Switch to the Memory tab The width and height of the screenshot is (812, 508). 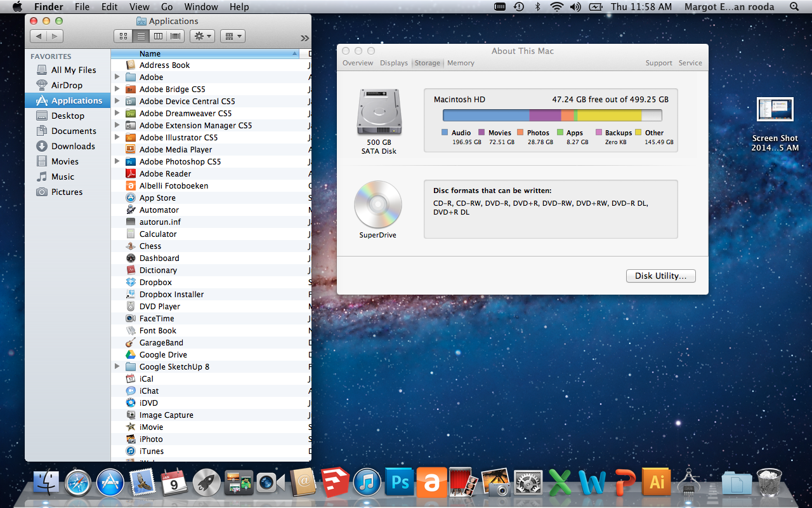461,63
